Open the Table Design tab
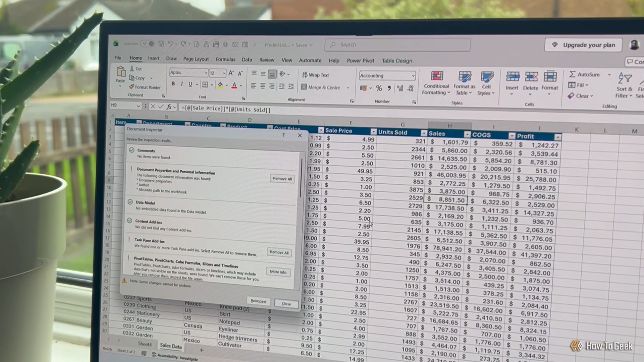 click(397, 61)
